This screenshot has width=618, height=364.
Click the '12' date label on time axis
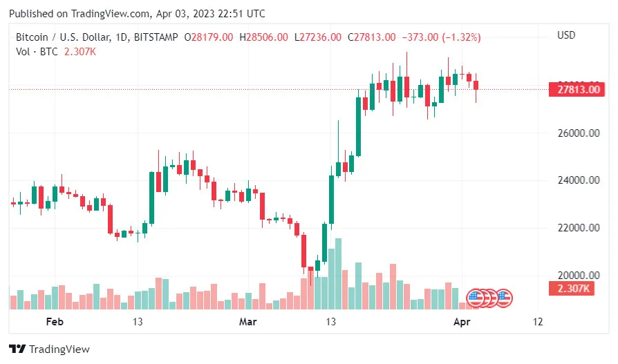538,321
